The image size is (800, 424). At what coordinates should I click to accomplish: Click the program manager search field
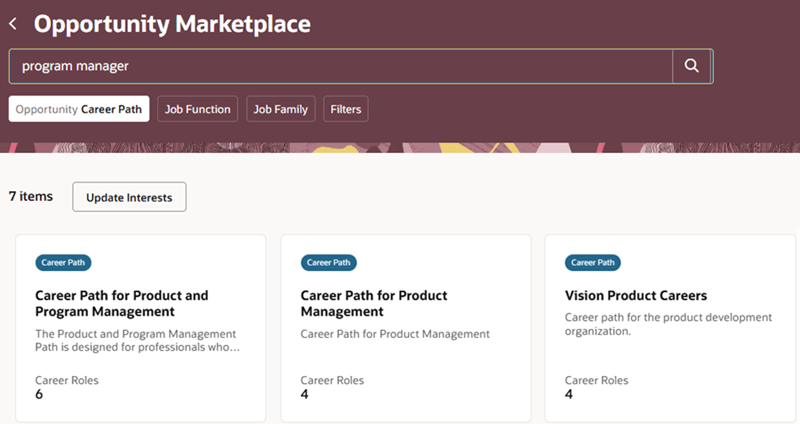pyautogui.click(x=340, y=66)
